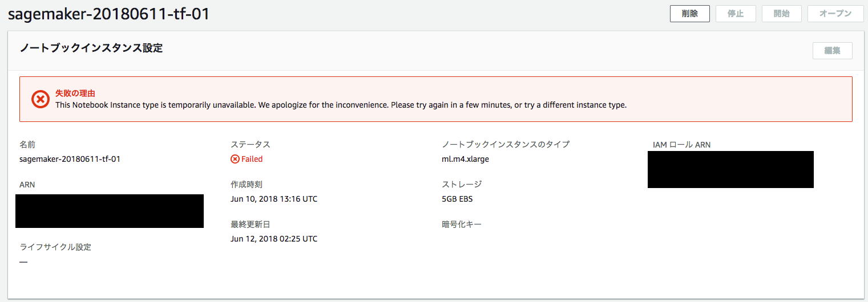Select the sagemaker-20180611-tf-01 page title
The image size is (868, 302).
point(108,14)
